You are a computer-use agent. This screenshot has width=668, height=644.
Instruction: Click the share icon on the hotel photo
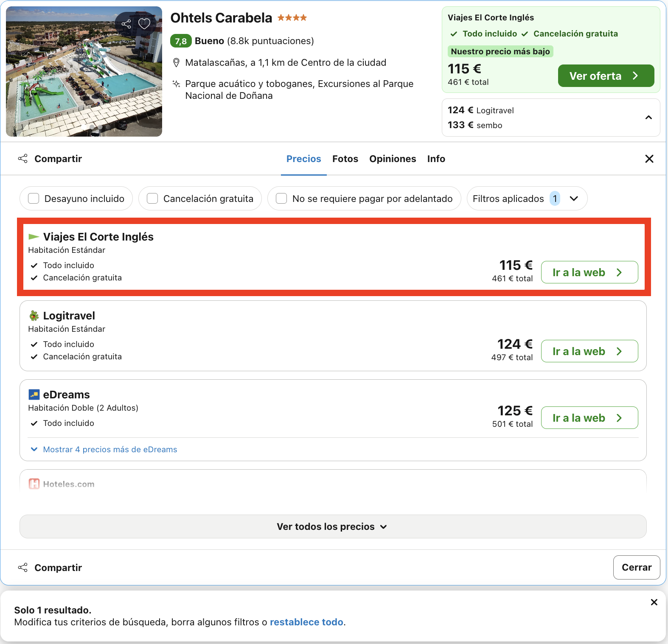tap(126, 24)
